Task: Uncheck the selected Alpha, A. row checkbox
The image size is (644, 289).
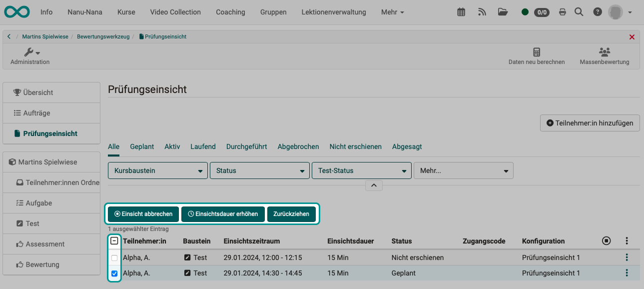Action: [114, 273]
